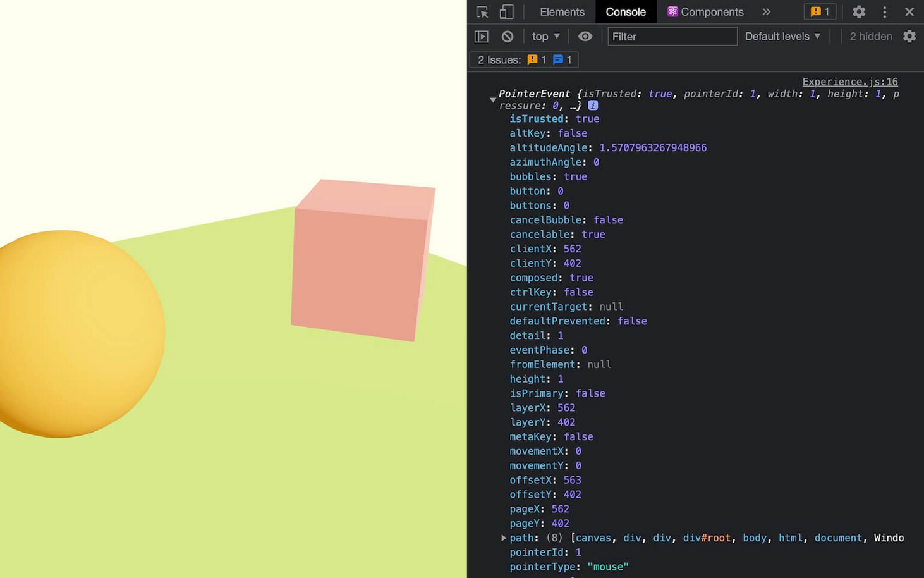Click the pageY: 402 property
The image size is (924, 578).
[x=539, y=524]
